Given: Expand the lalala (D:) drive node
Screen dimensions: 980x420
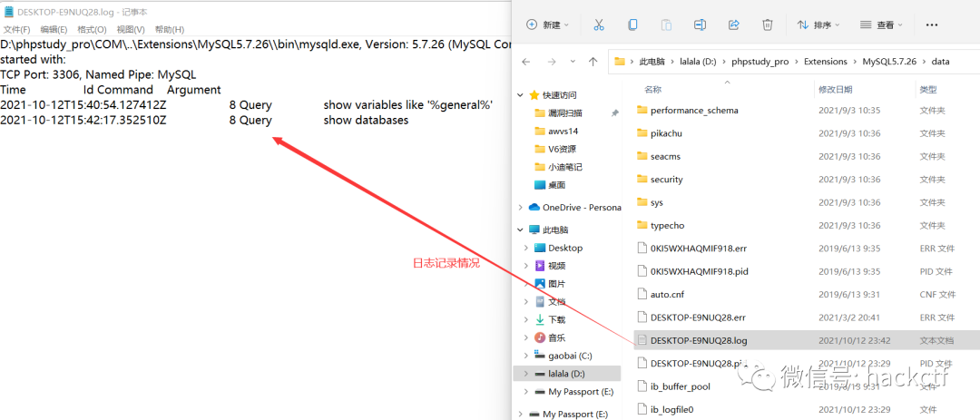Looking at the screenshot, I should [x=525, y=374].
